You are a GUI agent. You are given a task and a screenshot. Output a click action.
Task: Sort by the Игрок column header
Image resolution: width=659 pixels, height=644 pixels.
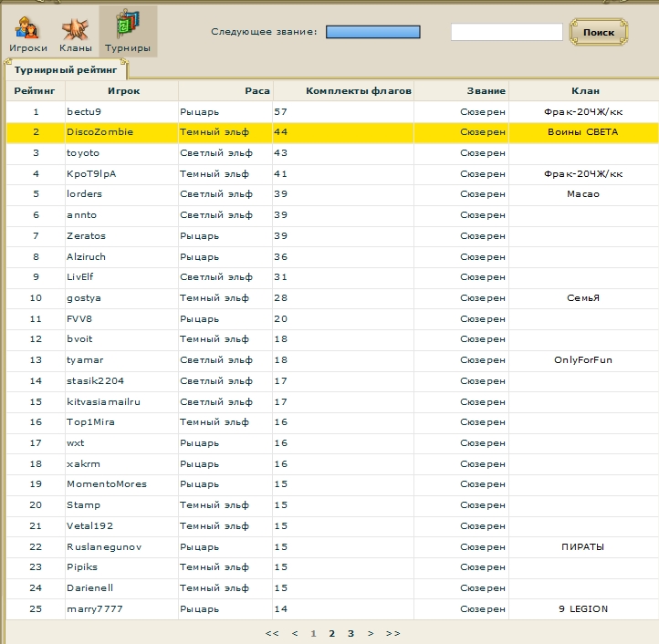coord(123,90)
